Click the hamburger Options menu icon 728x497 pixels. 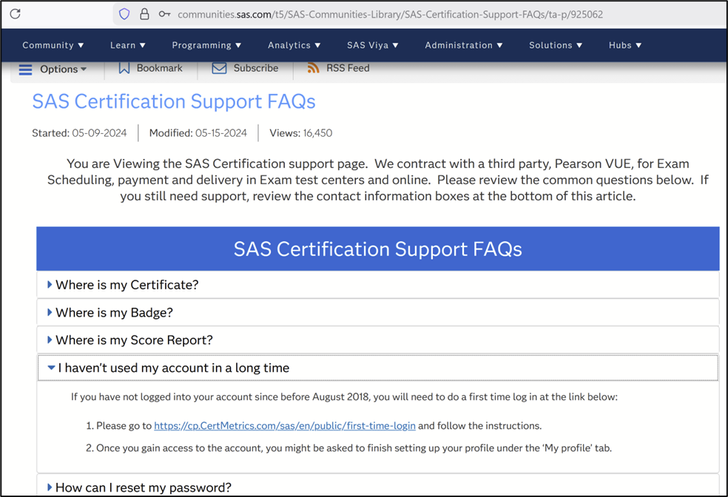[x=26, y=70]
